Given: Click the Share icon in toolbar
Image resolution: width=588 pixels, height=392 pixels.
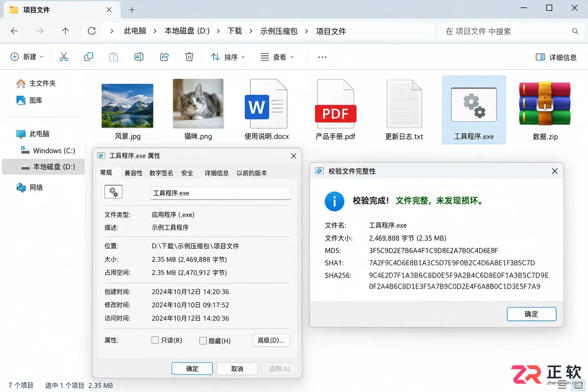Looking at the screenshot, I should click(x=164, y=57).
